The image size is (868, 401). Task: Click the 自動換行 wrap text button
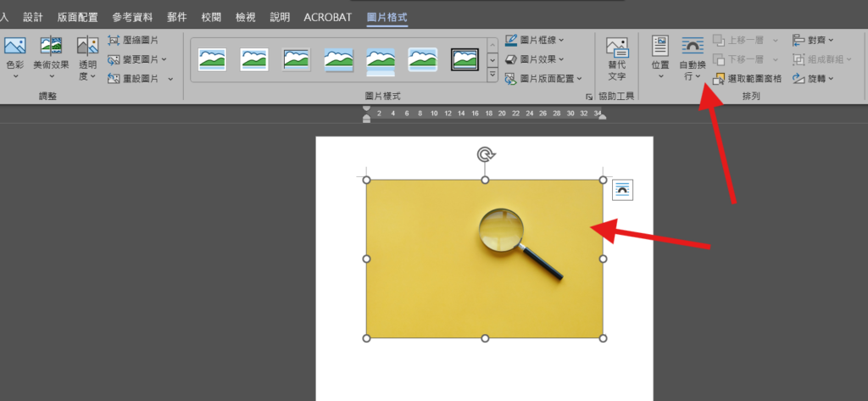pyautogui.click(x=692, y=56)
